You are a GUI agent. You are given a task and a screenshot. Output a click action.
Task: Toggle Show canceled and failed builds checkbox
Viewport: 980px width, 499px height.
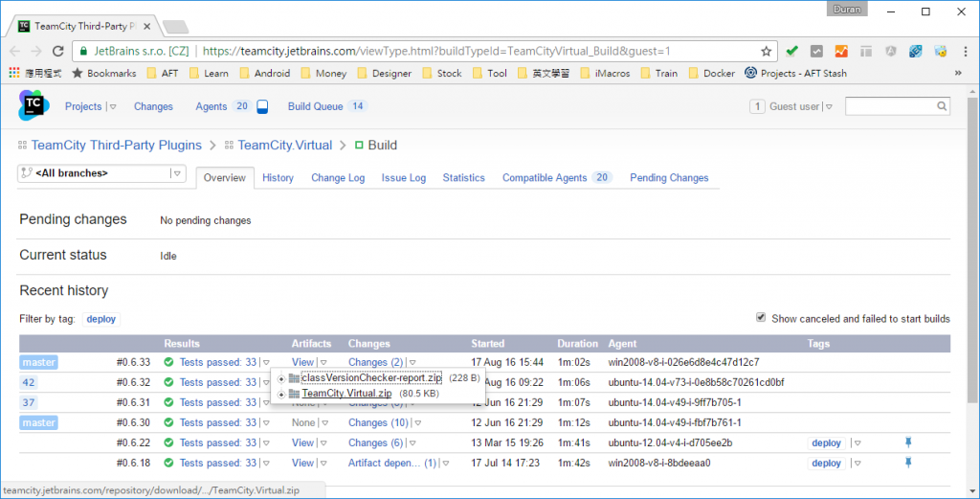click(x=761, y=318)
